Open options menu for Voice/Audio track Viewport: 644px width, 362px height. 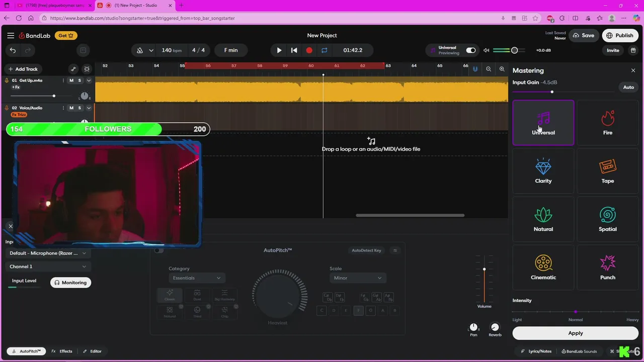pyautogui.click(x=64, y=108)
